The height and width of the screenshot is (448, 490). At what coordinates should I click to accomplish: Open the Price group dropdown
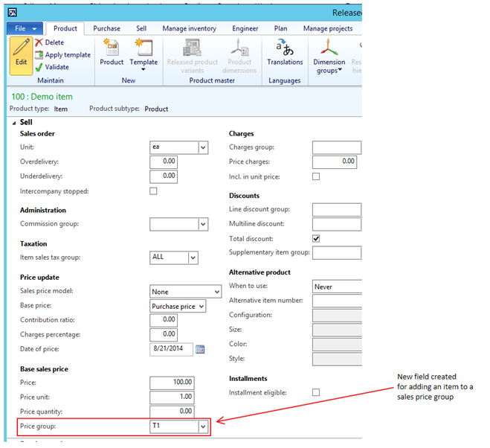(203, 427)
